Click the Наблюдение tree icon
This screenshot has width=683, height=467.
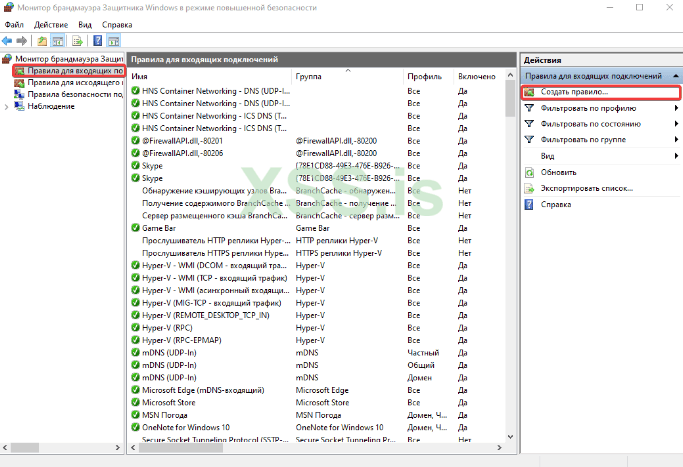pyautogui.click(x=19, y=106)
